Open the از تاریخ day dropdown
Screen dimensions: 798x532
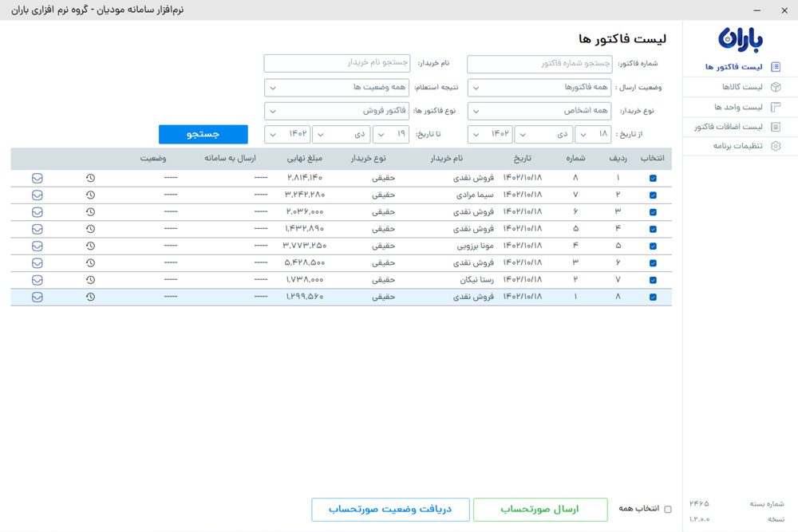pos(593,134)
